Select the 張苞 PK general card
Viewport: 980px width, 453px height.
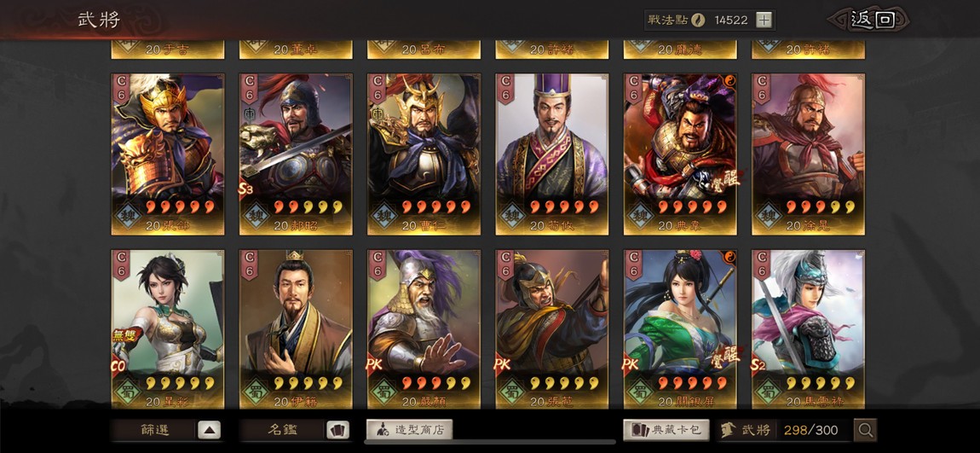552,330
